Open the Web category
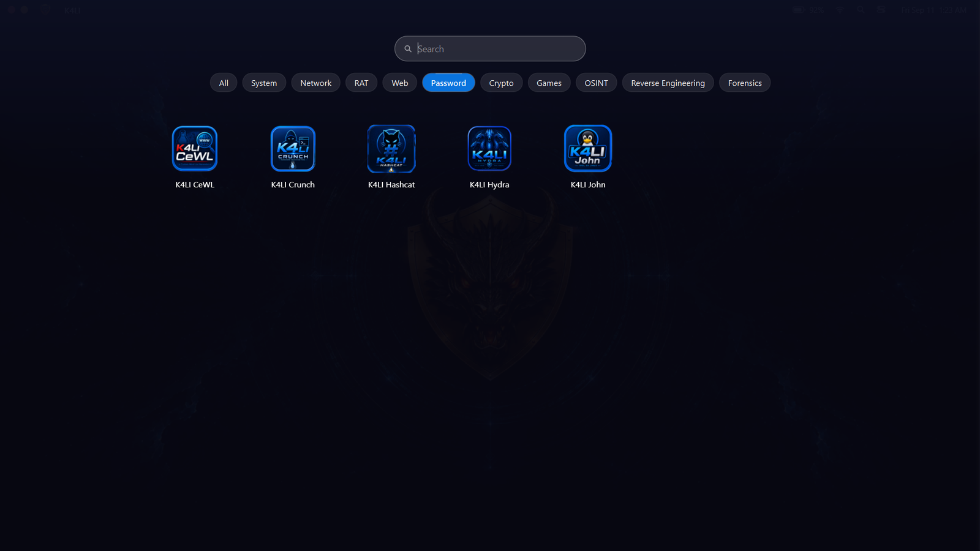 tap(400, 83)
